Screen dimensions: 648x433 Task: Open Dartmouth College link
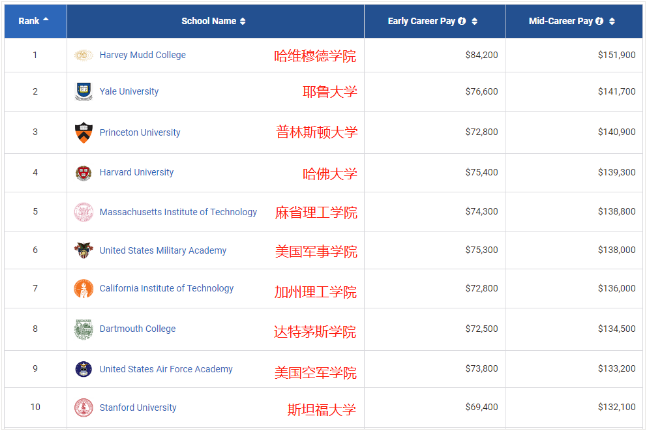[137, 329]
